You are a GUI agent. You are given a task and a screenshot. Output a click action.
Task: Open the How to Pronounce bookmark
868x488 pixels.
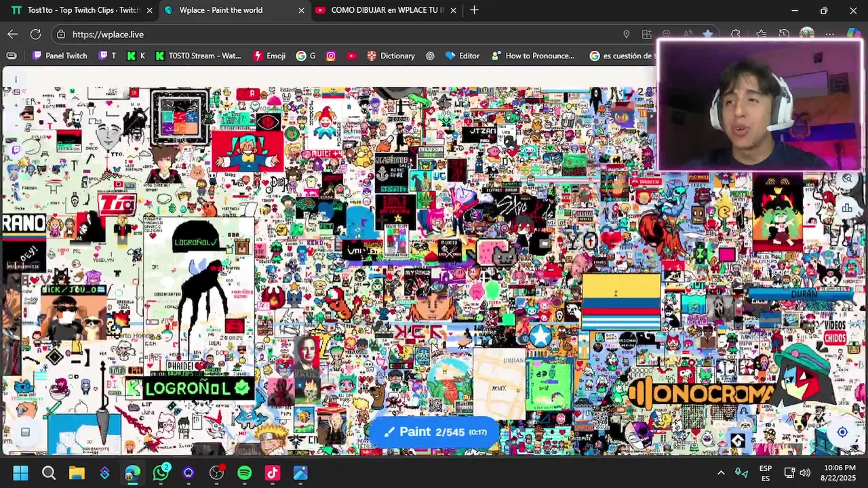pyautogui.click(x=533, y=56)
